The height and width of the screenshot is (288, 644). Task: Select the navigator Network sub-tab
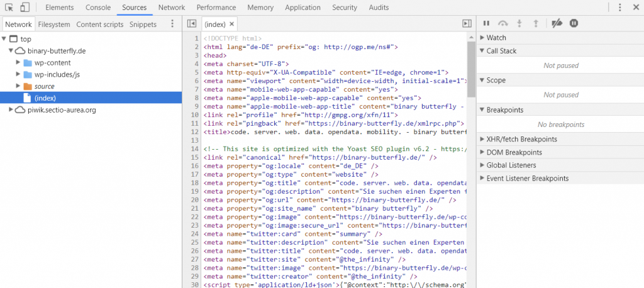click(x=18, y=25)
